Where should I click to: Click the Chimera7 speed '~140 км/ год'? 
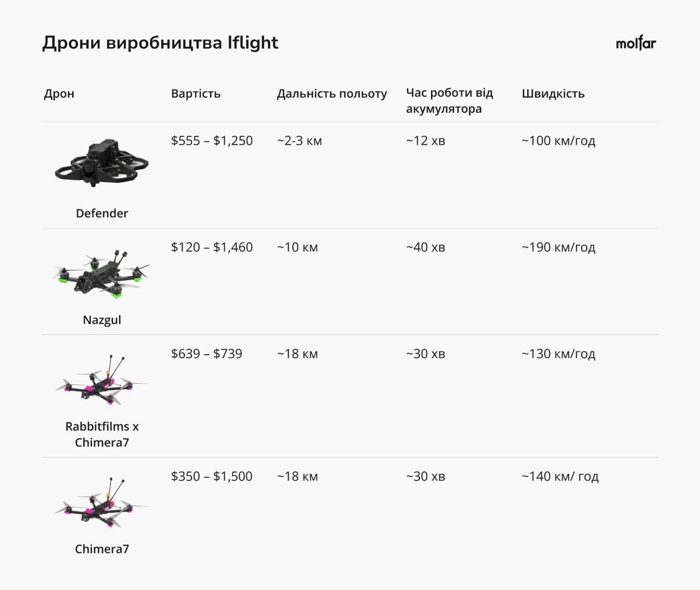(x=560, y=477)
